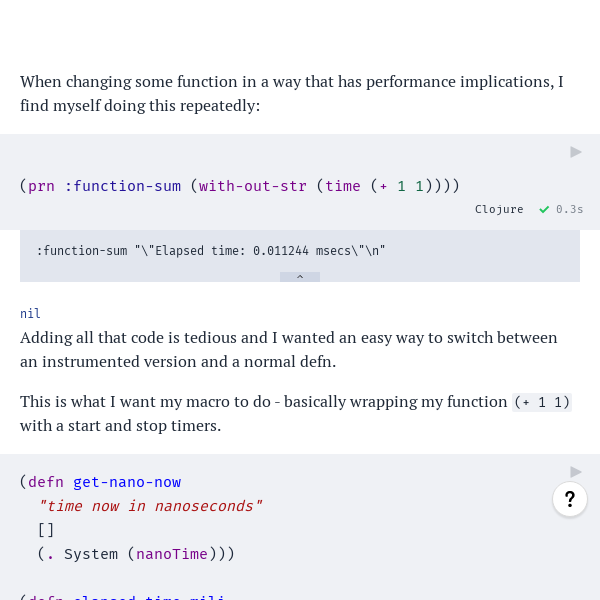
Task: Place cursor in "time now in nanoseconds" docstring
Action: 150,506
